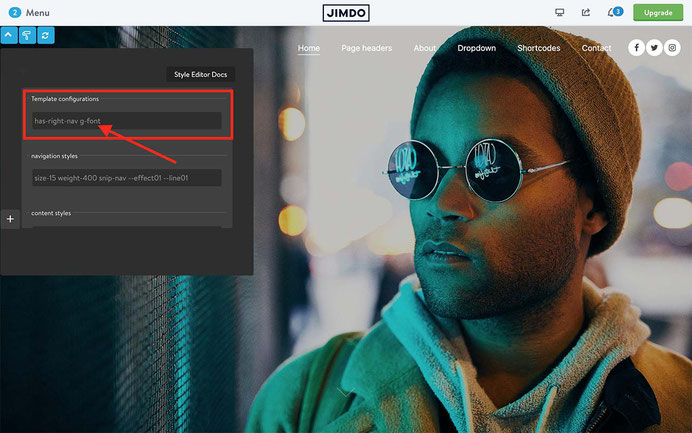Click the green Upgrade button
Screen dimensions: 692x433
(658, 12)
